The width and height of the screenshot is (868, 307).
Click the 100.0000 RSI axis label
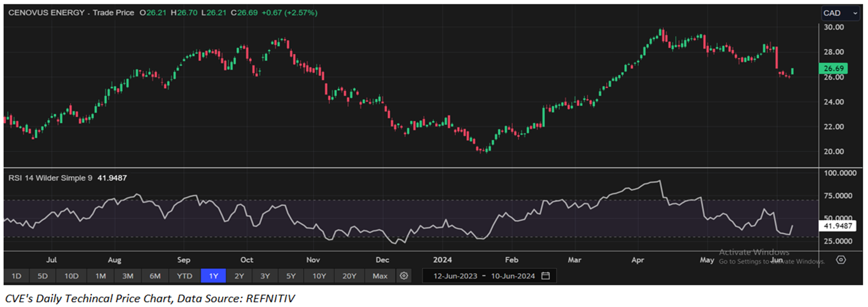pos(841,173)
